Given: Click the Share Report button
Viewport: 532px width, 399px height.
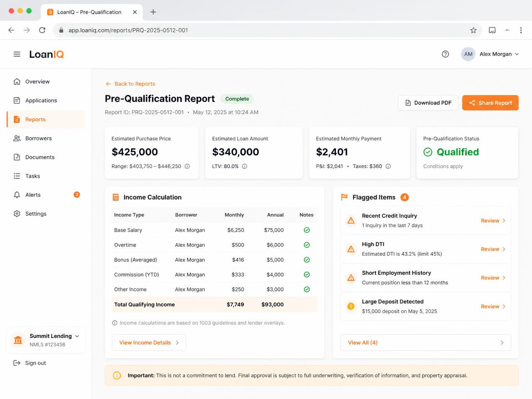Looking at the screenshot, I should point(490,103).
